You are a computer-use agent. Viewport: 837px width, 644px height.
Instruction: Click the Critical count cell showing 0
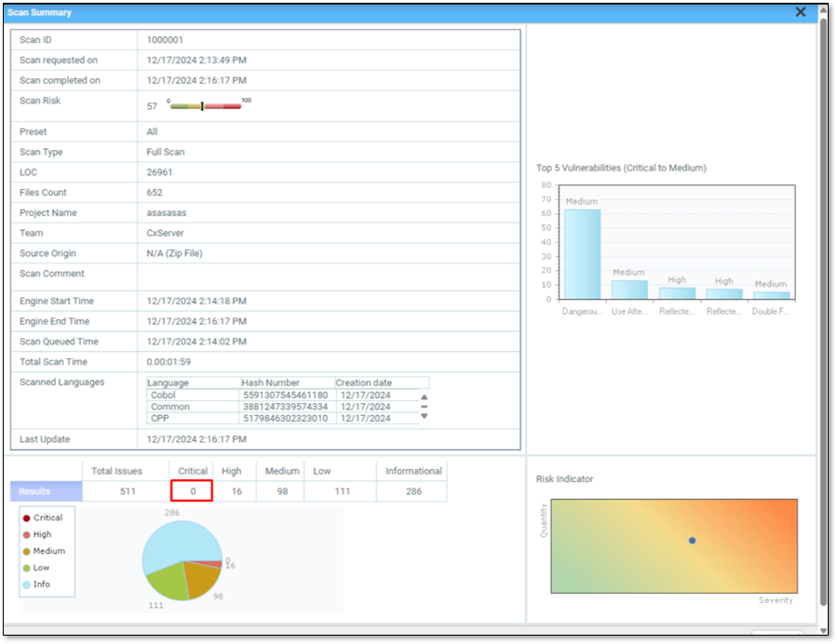pos(192,491)
